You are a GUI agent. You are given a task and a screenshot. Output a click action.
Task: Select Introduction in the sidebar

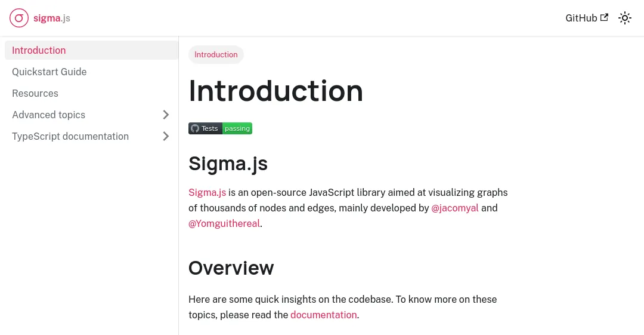[x=39, y=50]
